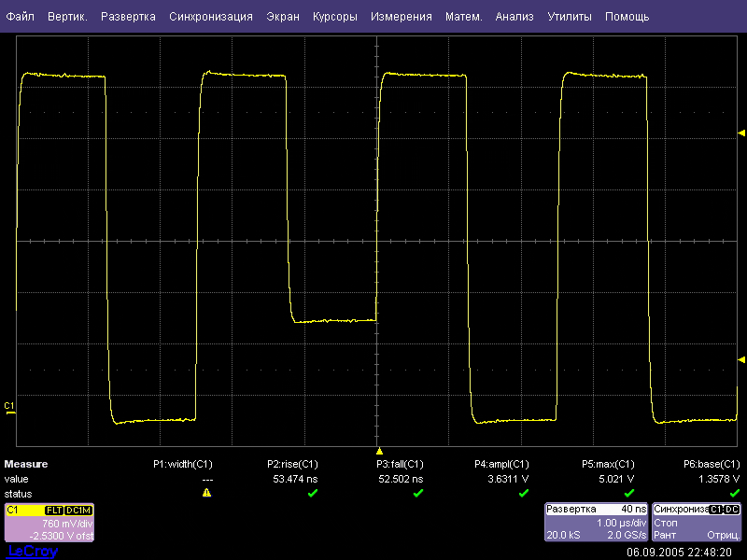Open the Синхронизация menu
Screen dimensions: 747x560
pyautogui.click(x=211, y=17)
